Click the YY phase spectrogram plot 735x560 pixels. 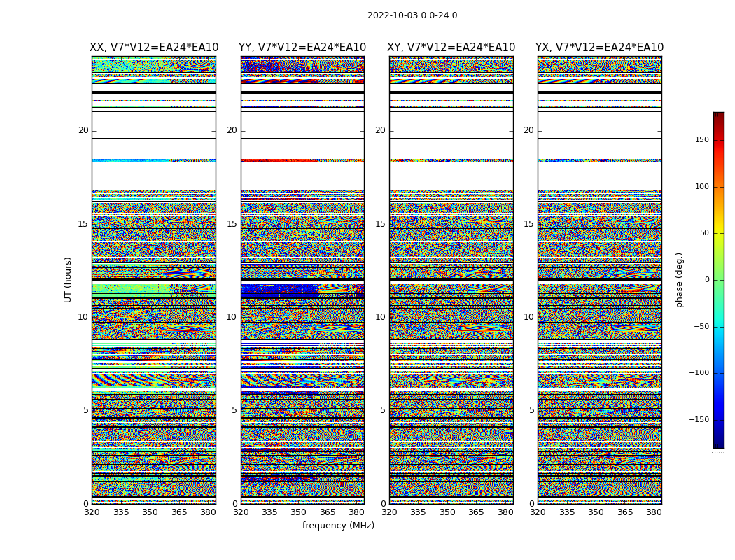click(302, 280)
